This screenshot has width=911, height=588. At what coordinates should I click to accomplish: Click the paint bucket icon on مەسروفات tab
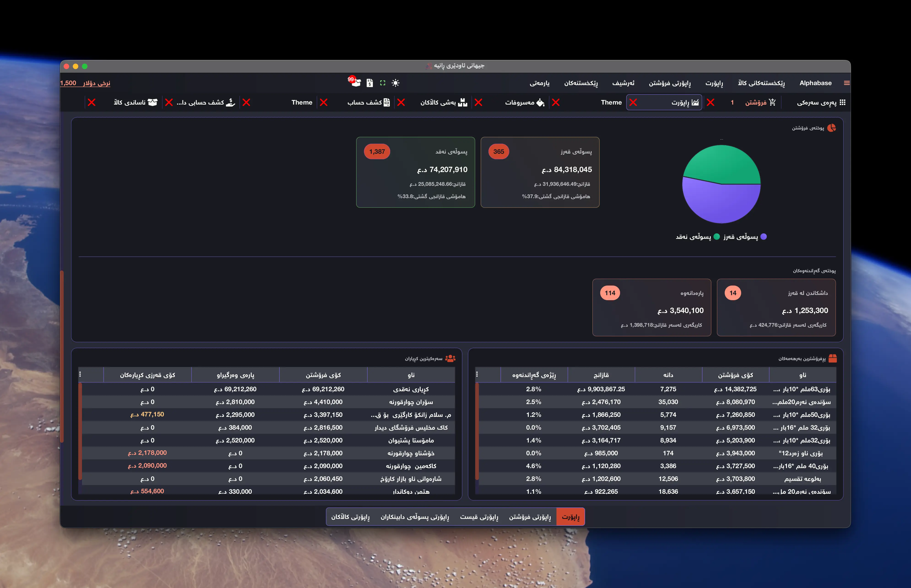[540, 102]
